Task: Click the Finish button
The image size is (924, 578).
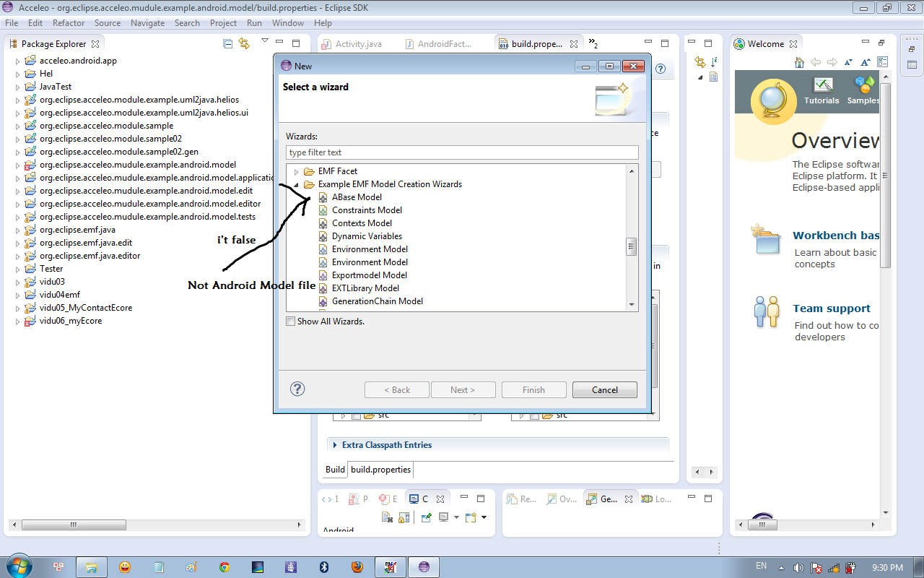Action: (533, 390)
